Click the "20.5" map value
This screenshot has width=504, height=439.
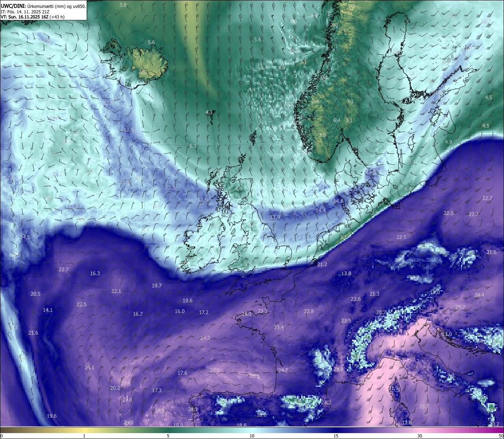(x=35, y=294)
